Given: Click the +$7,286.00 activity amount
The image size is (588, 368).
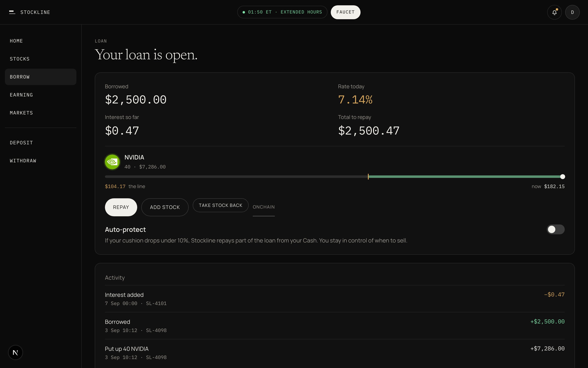Looking at the screenshot, I should pos(547,349).
